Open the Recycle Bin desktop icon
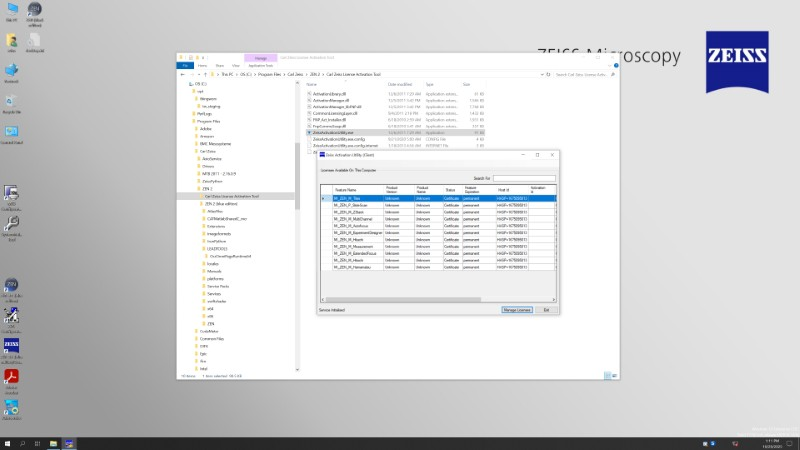Screen dimensions: 800x450 click(x=12, y=102)
